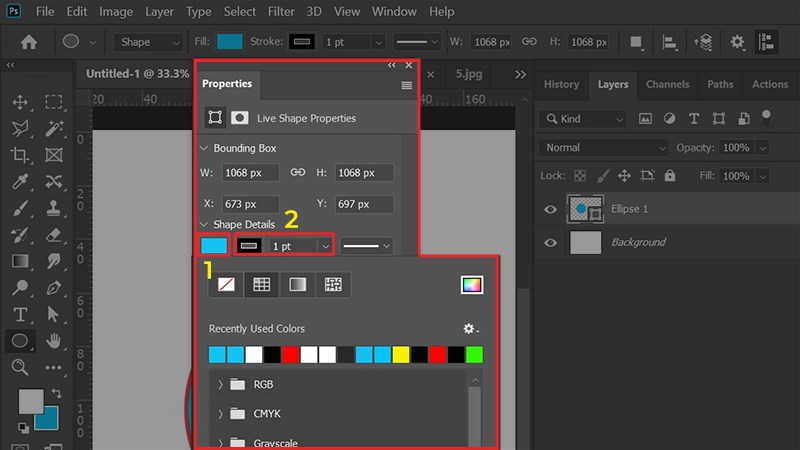Switch to the Channels tab

(666, 85)
